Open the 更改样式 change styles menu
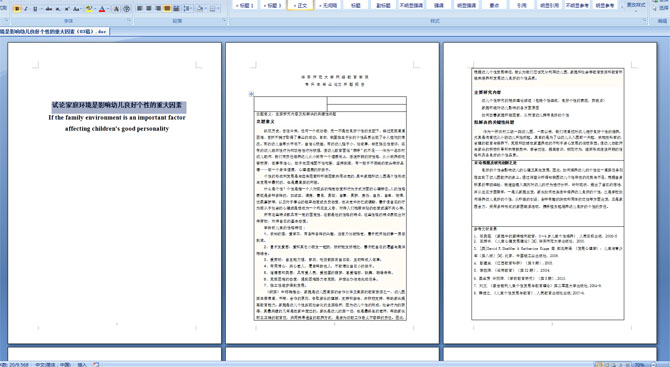Screen dimensions: 670x367 point(635,5)
